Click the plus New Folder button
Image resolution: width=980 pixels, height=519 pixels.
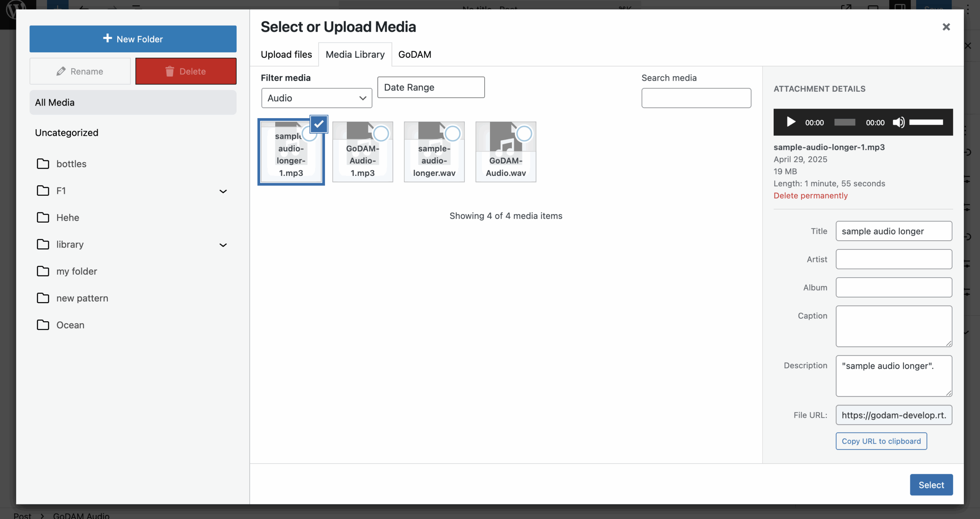[x=133, y=39]
